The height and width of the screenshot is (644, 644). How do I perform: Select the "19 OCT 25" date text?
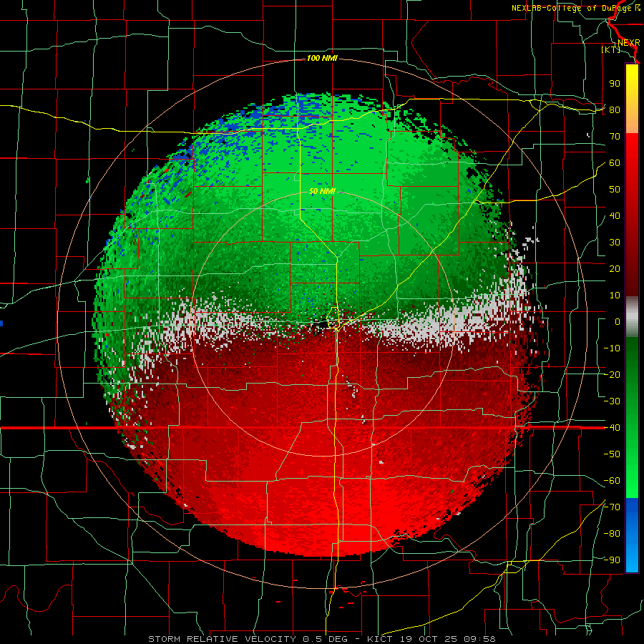click(429, 639)
